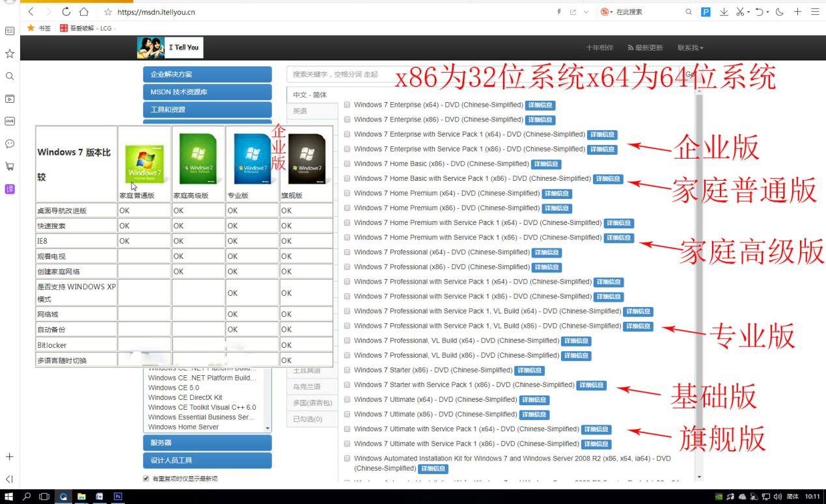This screenshot has width=826, height=504.
Task: Expand the chevron beside the share icon
Action: (x=586, y=12)
